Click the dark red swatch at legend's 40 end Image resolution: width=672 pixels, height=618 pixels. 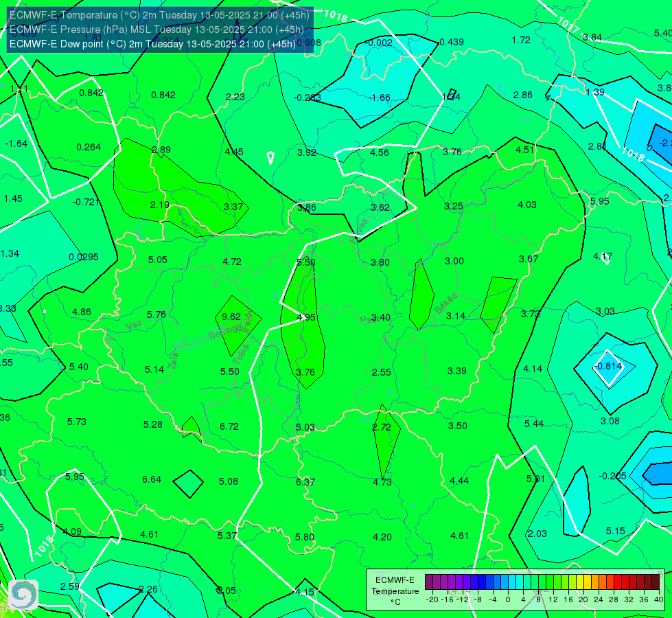point(656,582)
